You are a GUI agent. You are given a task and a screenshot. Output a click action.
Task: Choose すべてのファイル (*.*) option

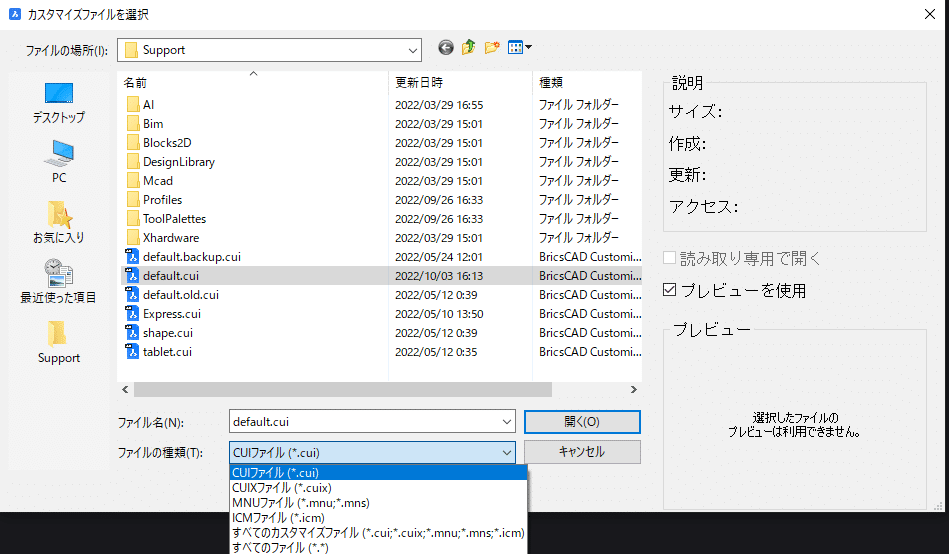click(x=378, y=547)
